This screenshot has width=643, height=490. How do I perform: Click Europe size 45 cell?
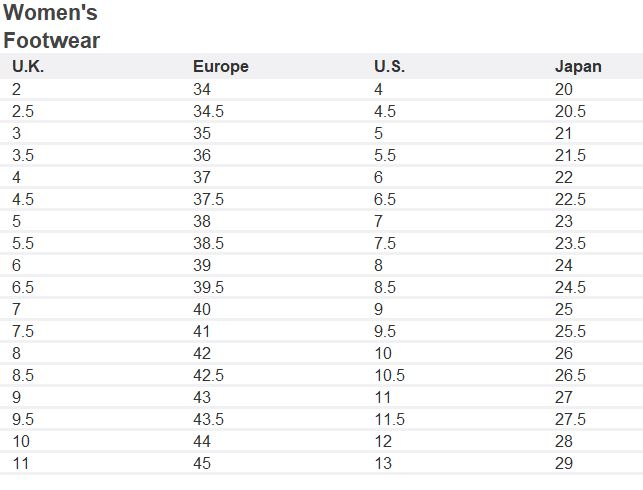pyautogui.click(x=202, y=463)
